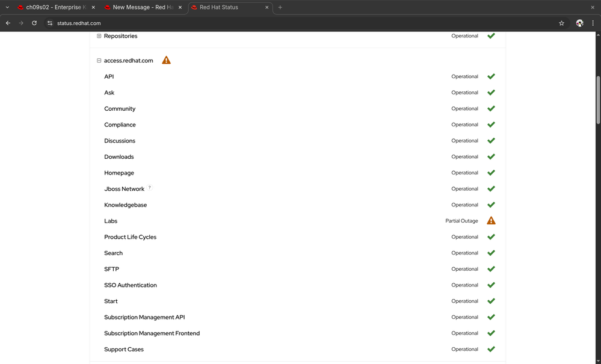Screen dimensions: 601x364
Task: Click the Jboss Network help question mark
Action: point(150,188)
